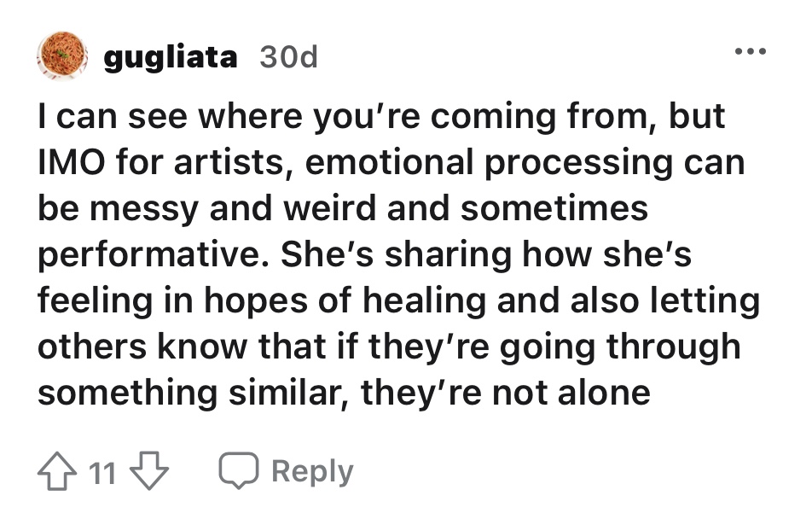Upvote gugliata's comment
The height and width of the screenshot is (519, 812).
[56, 471]
